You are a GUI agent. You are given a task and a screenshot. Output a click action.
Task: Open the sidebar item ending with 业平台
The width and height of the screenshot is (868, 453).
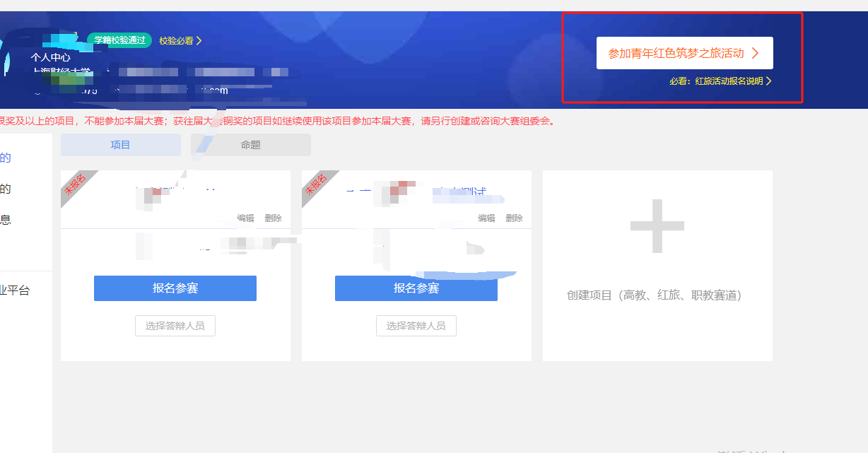point(15,290)
